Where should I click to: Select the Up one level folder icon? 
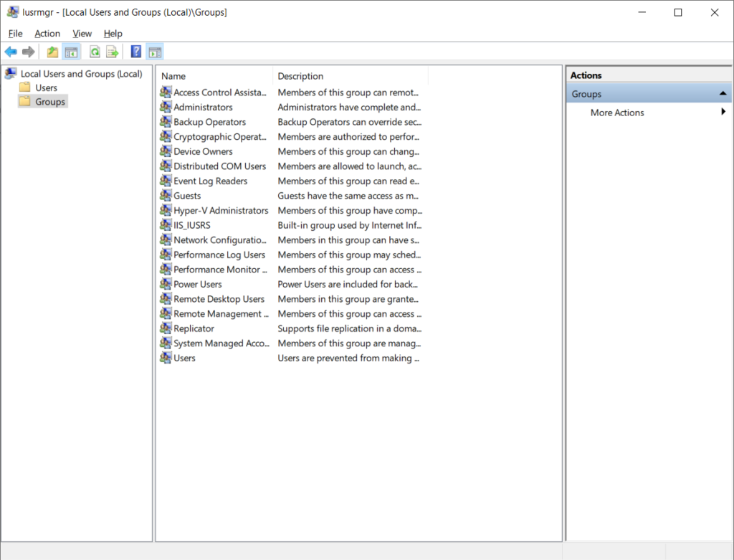pos(52,51)
